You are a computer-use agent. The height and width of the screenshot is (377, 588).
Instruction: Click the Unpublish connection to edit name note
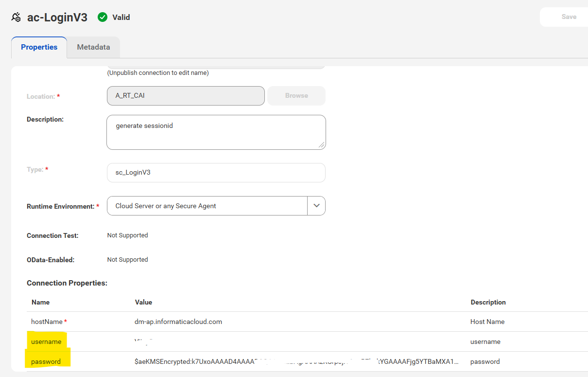click(x=158, y=73)
